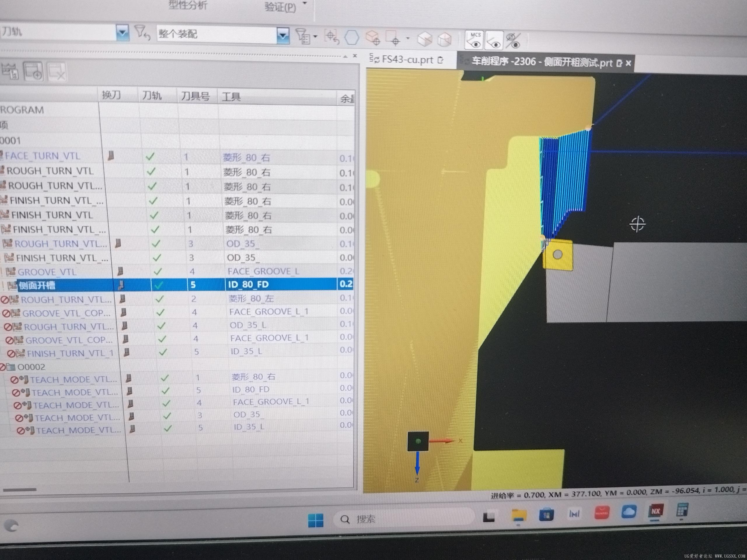Open the 验证(P) menu

pos(280,7)
